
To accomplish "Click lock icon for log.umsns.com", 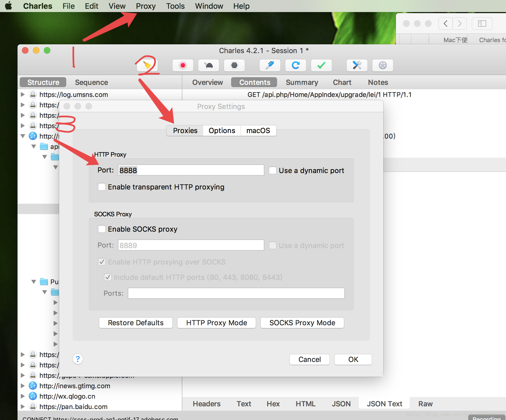I will tap(33, 94).
